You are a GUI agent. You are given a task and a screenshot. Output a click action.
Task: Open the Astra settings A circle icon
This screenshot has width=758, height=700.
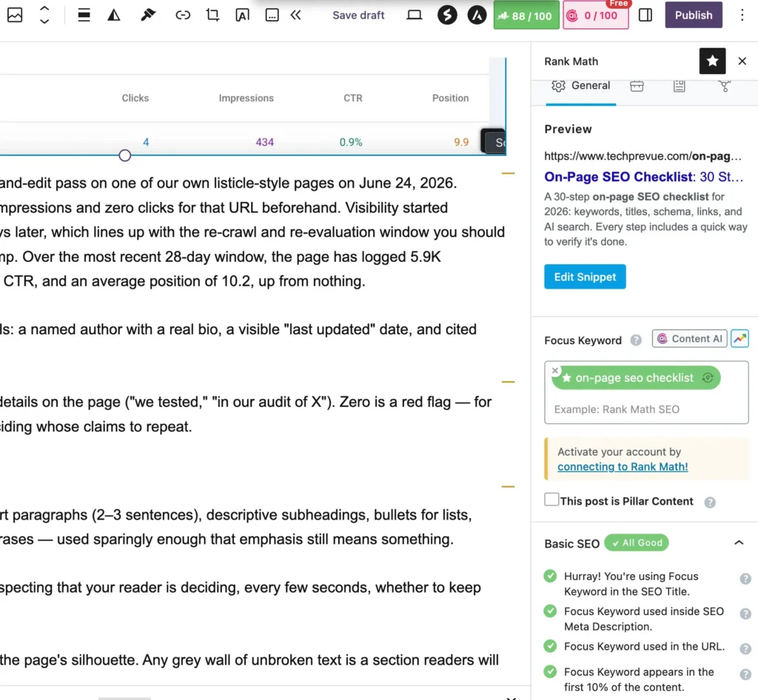(x=477, y=15)
